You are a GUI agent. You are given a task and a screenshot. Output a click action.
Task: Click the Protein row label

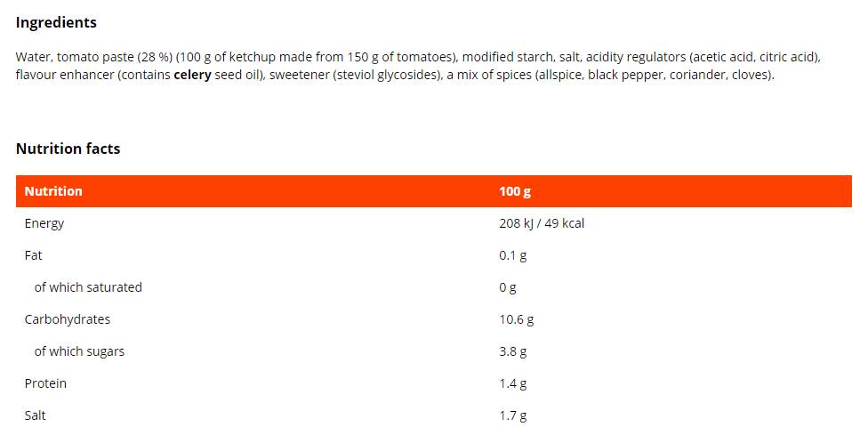(45, 383)
